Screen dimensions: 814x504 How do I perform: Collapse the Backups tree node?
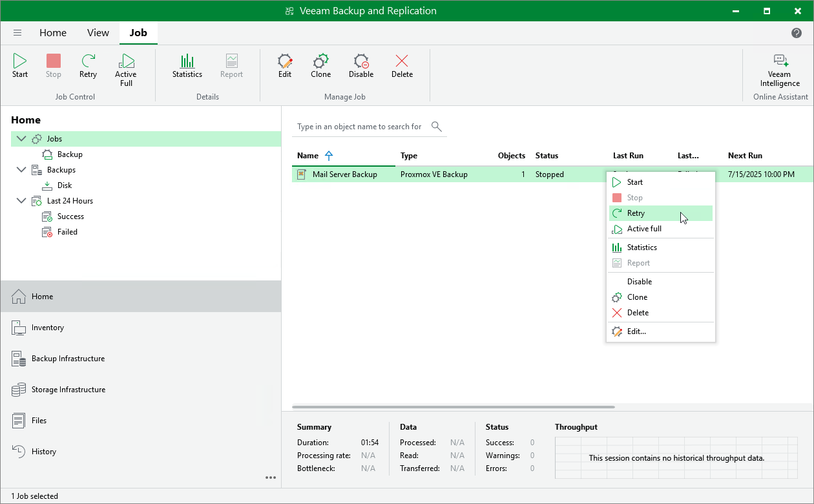(21, 170)
